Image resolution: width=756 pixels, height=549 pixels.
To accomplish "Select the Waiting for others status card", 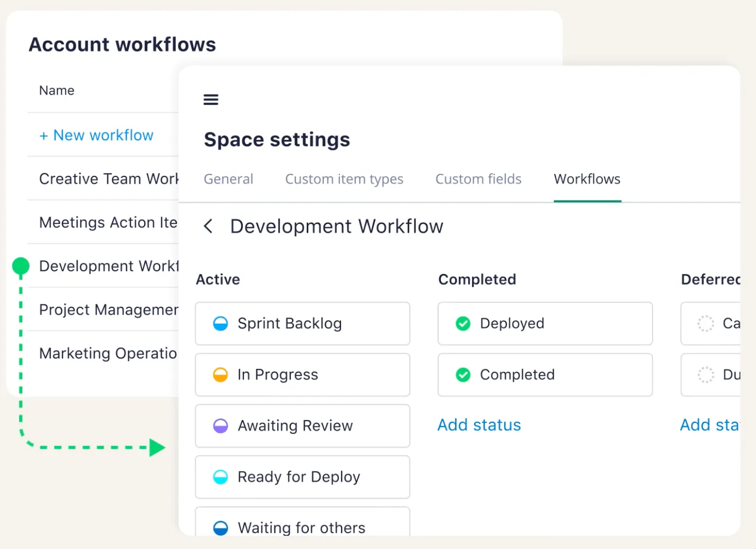I will tap(303, 522).
